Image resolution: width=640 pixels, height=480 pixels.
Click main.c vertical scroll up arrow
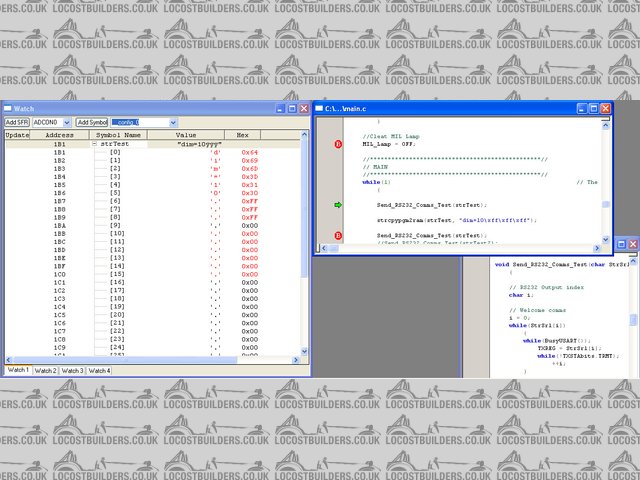point(606,126)
